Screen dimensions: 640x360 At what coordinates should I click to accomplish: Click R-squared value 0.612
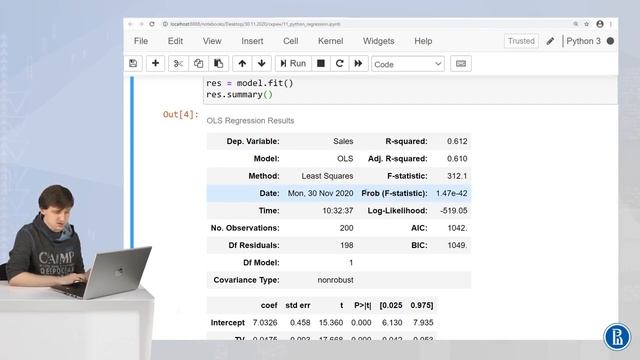click(457, 141)
